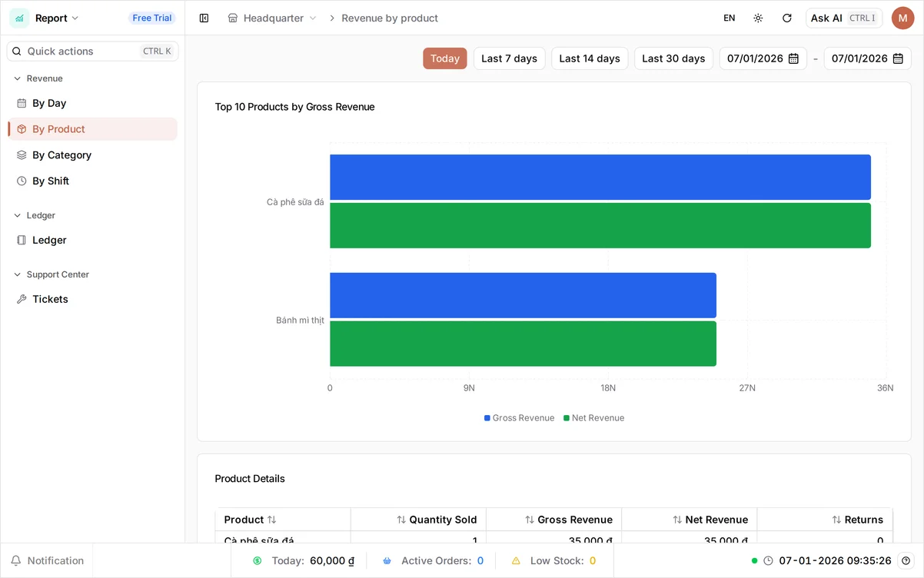Viewport: 924px width, 578px height.
Task: Click the Notification bell icon
Action: point(15,561)
